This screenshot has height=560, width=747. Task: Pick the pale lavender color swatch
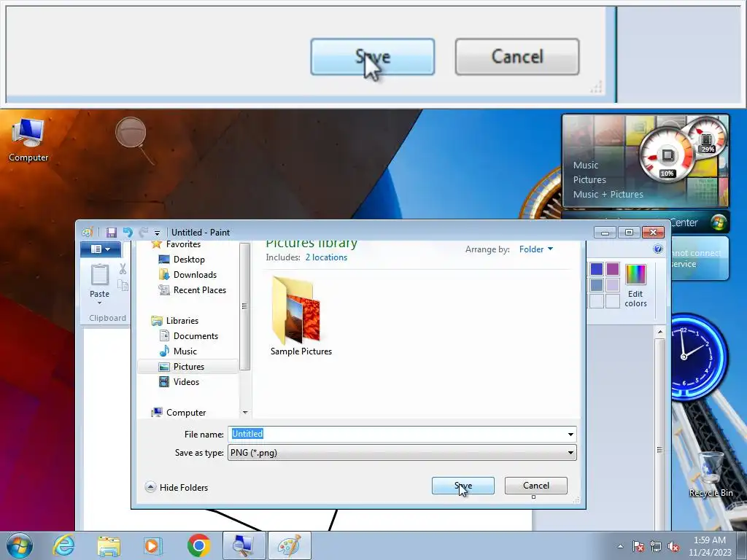click(x=613, y=285)
